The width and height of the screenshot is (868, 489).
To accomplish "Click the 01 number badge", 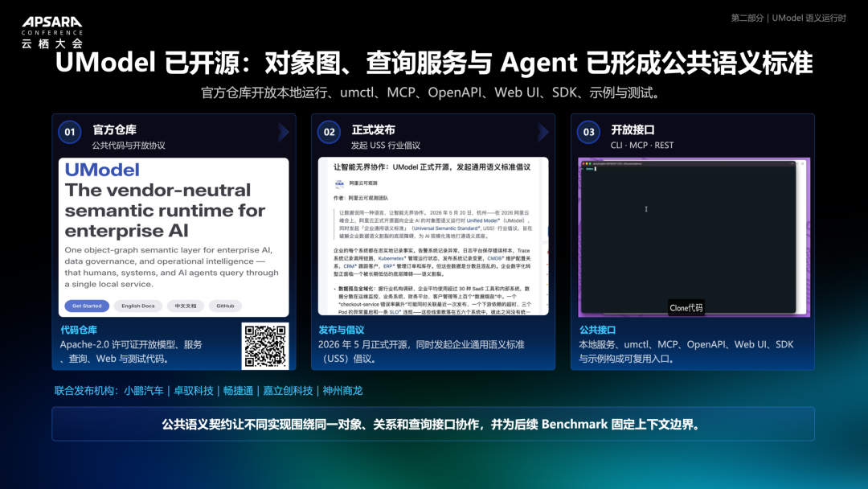I will point(70,132).
